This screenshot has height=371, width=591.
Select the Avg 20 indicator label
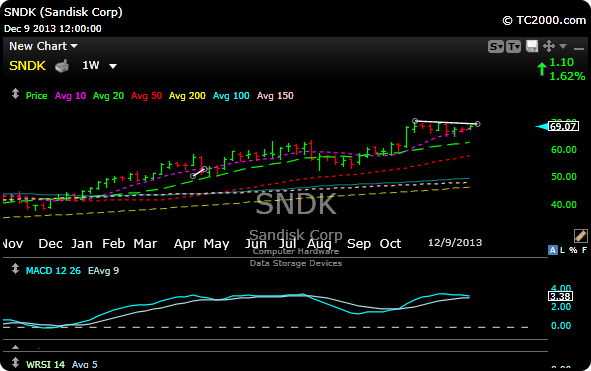click(109, 96)
